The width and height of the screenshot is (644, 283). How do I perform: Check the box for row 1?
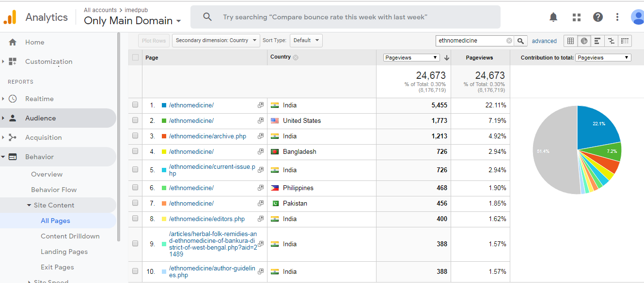coord(135,105)
